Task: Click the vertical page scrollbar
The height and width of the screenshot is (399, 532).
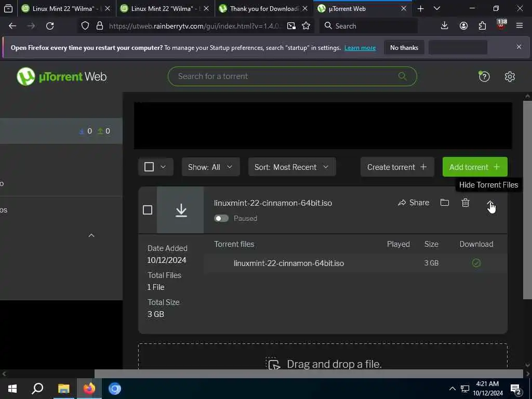Action: pyautogui.click(x=527, y=200)
